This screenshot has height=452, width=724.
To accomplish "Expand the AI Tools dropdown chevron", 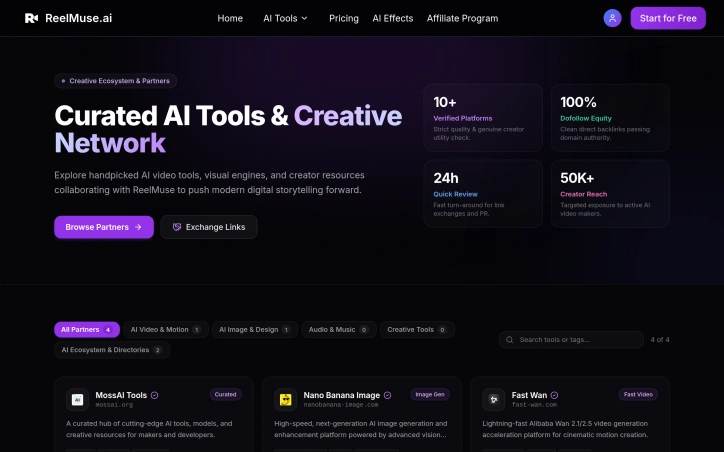I will point(304,18).
